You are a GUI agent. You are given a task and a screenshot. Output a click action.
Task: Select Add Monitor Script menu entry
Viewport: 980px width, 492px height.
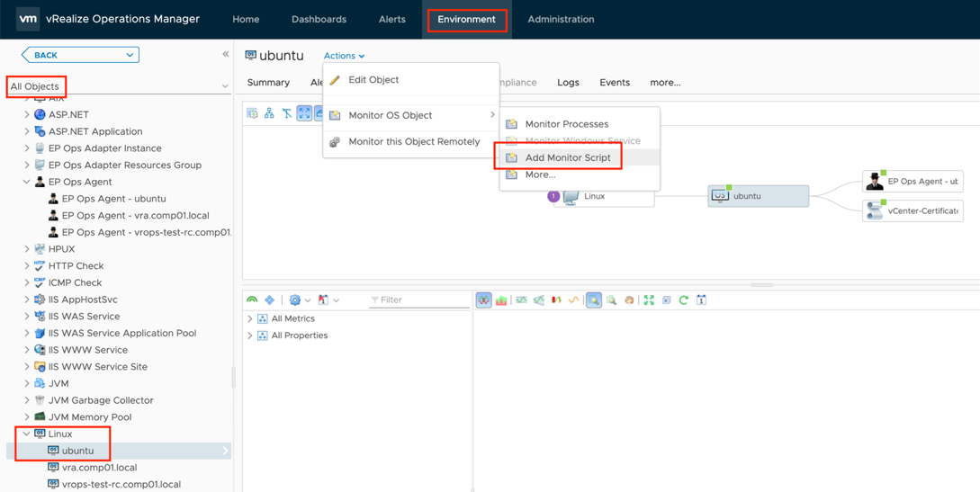pos(567,157)
